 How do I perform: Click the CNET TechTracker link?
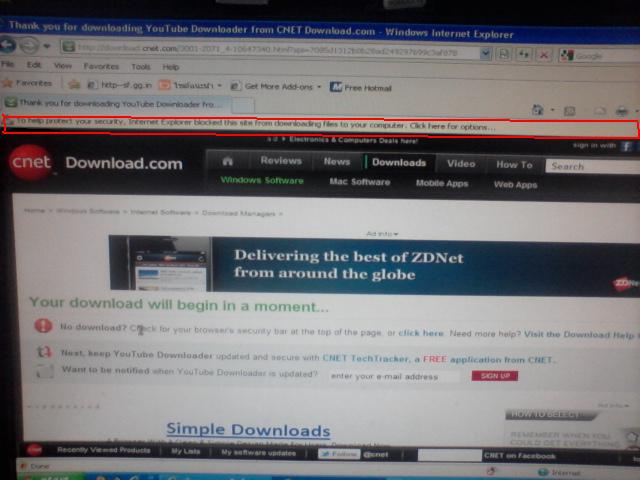365,358
